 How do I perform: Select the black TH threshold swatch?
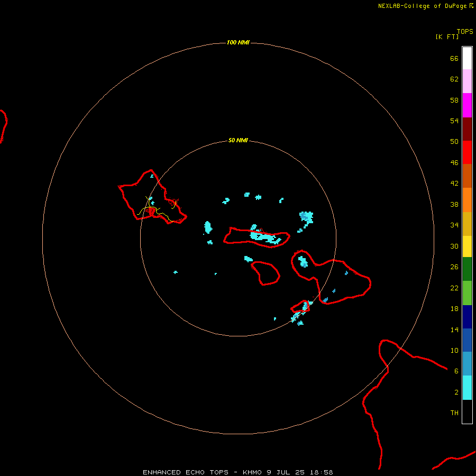467,411
